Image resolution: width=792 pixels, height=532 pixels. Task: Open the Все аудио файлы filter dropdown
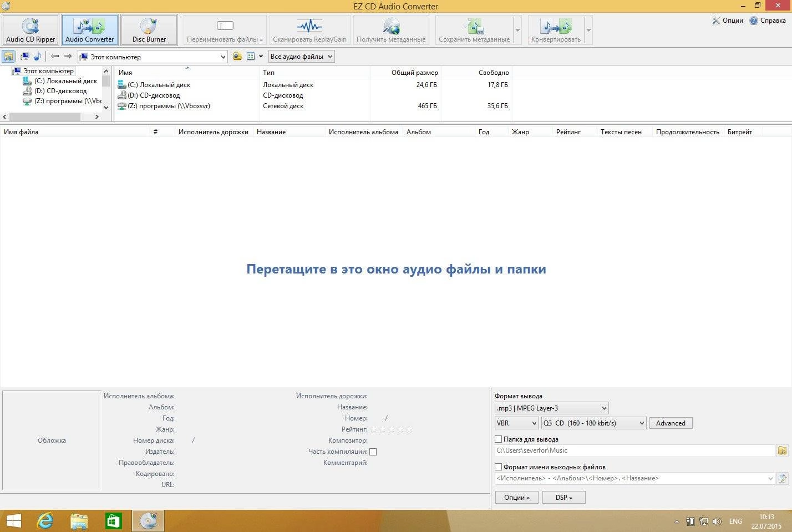pos(301,57)
